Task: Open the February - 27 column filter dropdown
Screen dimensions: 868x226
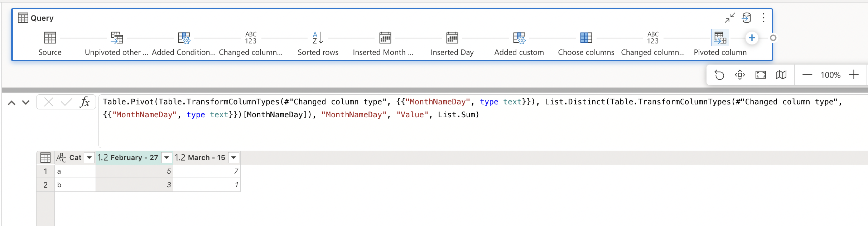Action: (x=167, y=157)
